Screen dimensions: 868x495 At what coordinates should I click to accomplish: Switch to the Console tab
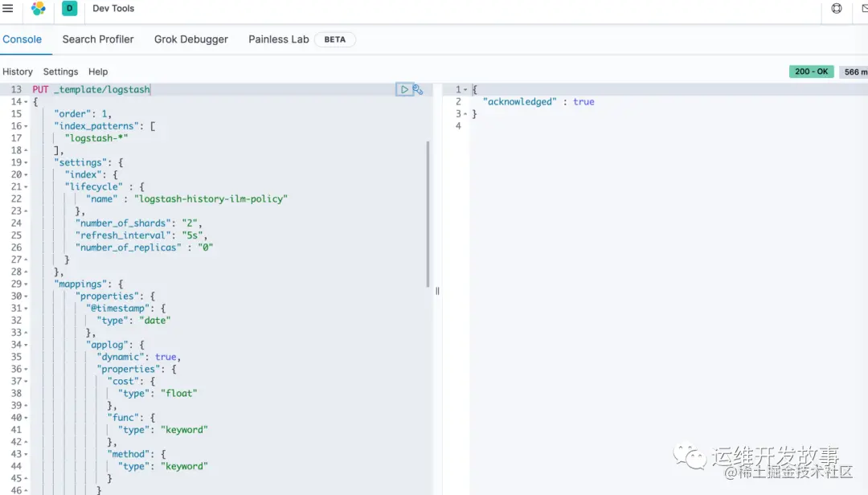(x=23, y=39)
